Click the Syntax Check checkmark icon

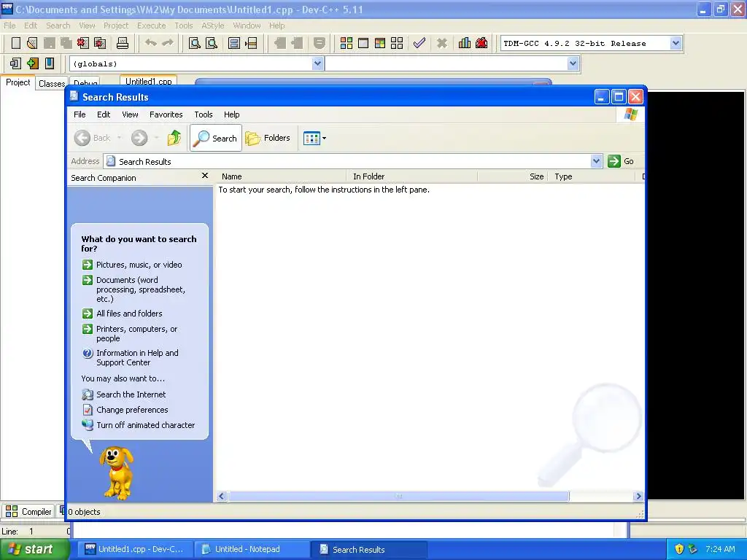419,43
